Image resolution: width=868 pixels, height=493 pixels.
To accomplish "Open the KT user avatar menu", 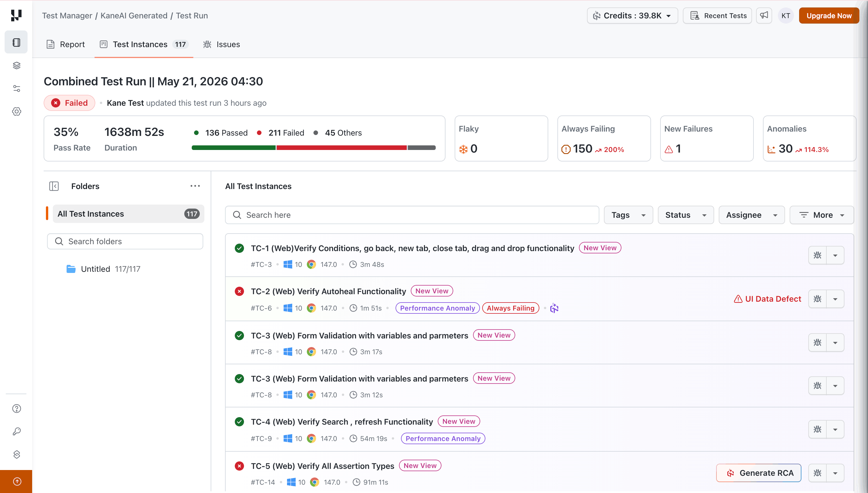I will pyautogui.click(x=785, y=16).
